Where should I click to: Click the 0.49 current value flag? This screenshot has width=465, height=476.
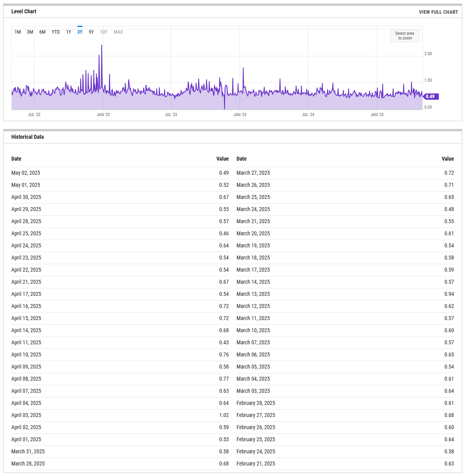click(431, 97)
